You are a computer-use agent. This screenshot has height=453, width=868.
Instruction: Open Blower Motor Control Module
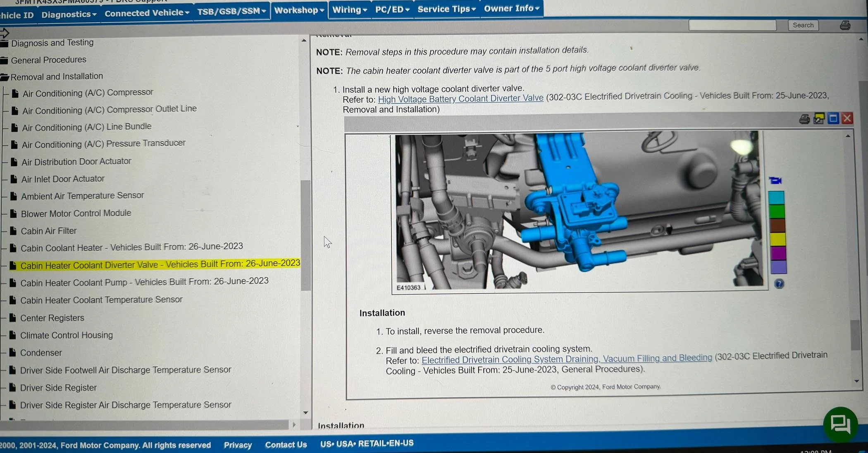click(76, 213)
